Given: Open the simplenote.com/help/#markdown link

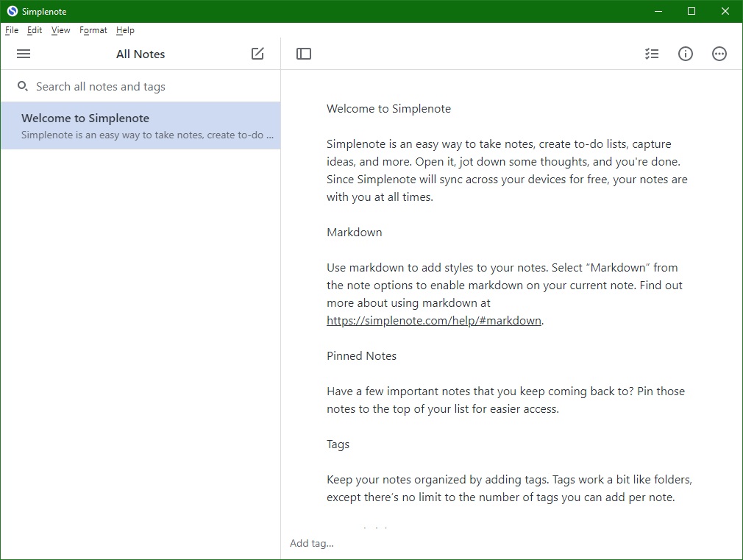Looking at the screenshot, I should (434, 321).
